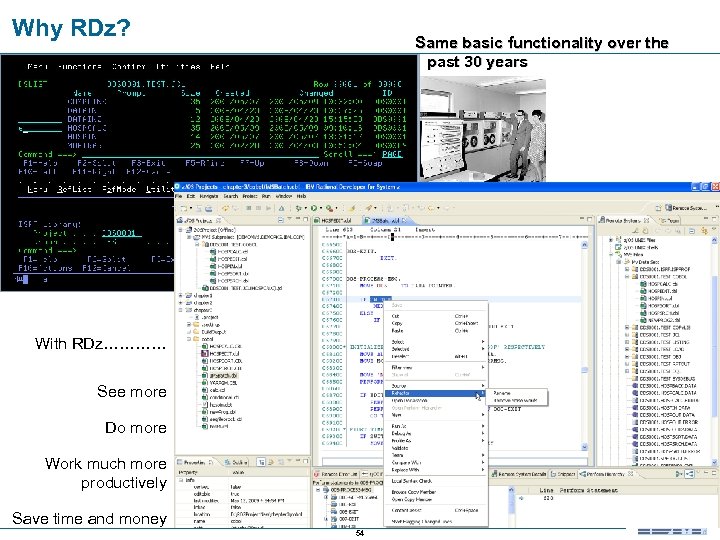Open the File menu in RDz window
The image size is (720, 540).
click(x=178, y=196)
